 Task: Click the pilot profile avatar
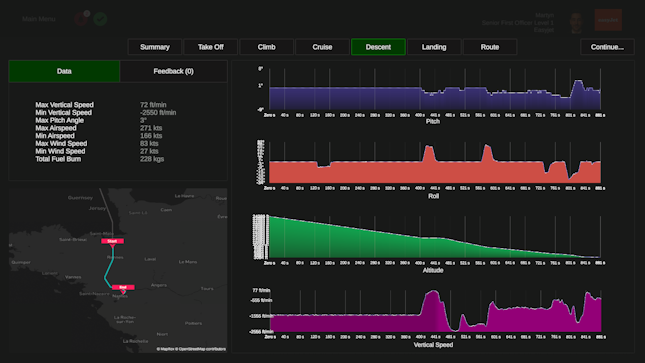click(576, 23)
